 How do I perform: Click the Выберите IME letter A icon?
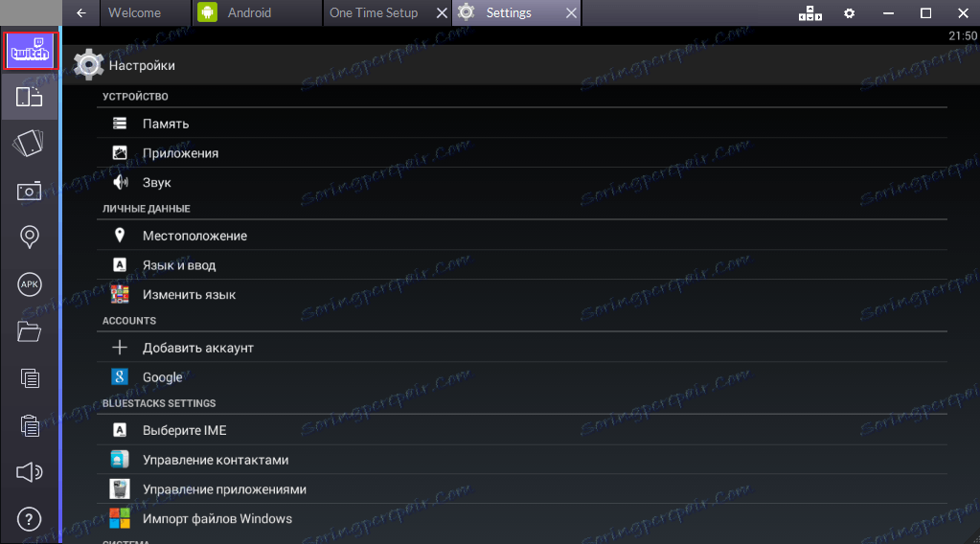[x=120, y=430]
